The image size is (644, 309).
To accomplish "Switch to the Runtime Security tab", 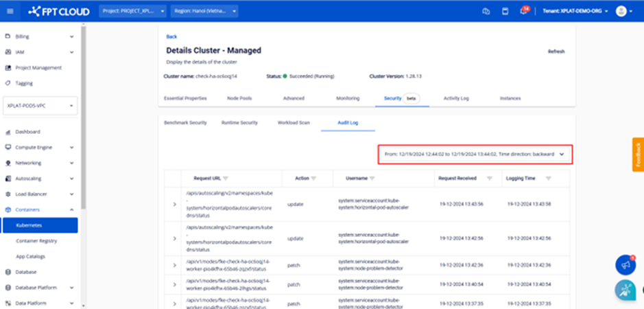I will pos(239,122).
